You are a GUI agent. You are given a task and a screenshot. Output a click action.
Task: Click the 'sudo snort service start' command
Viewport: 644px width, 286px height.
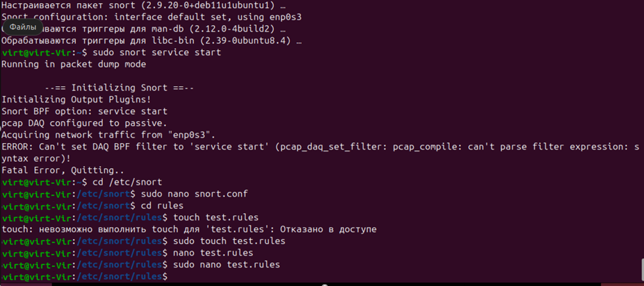tap(157, 53)
